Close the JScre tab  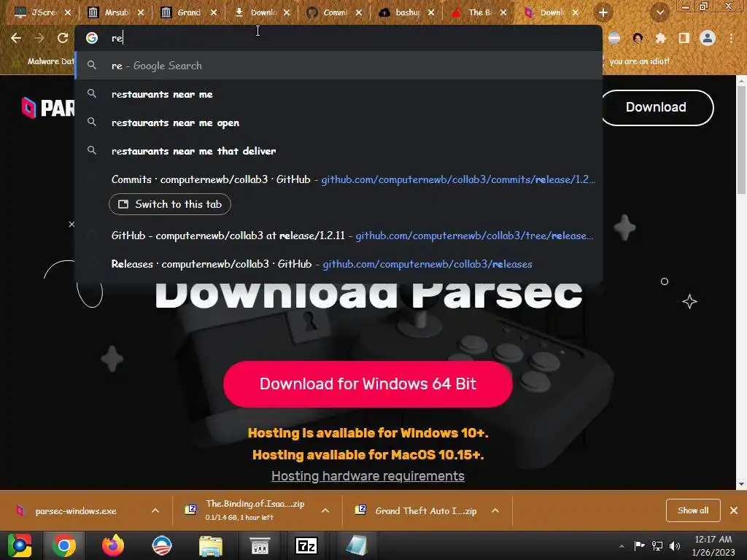[68, 12]
